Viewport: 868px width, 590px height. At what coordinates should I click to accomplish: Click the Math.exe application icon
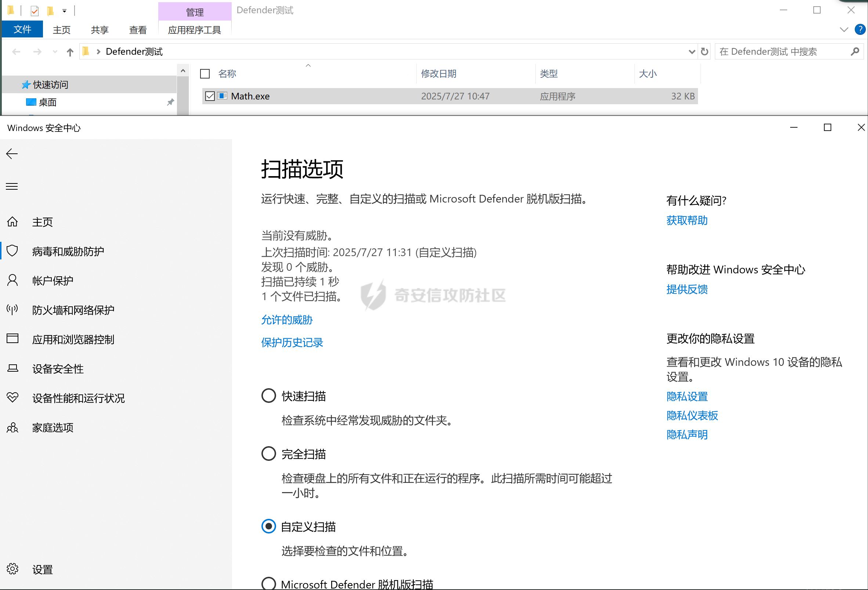coord(222,96)
